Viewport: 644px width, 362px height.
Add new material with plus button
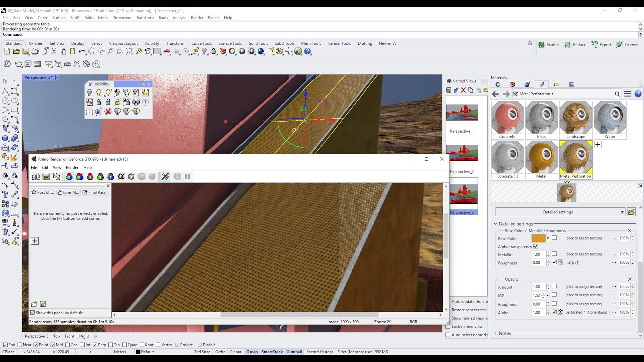click(598, 145)
